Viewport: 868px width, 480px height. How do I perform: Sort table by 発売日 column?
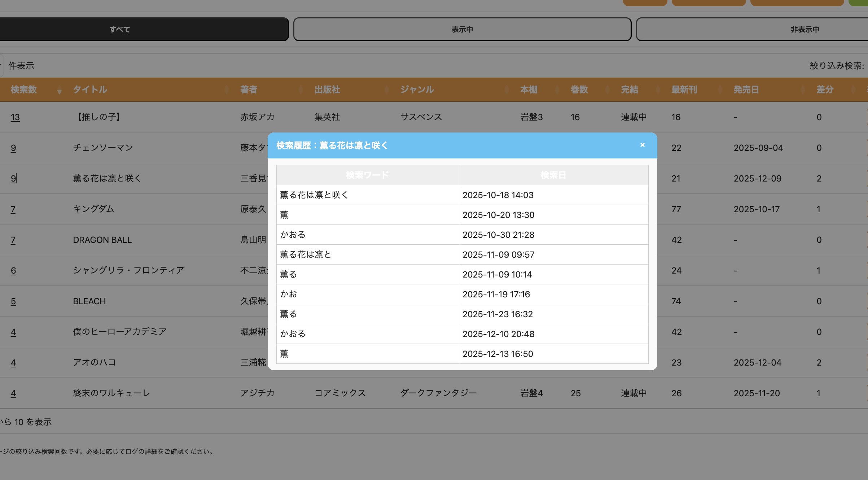(x=746, y=90)
